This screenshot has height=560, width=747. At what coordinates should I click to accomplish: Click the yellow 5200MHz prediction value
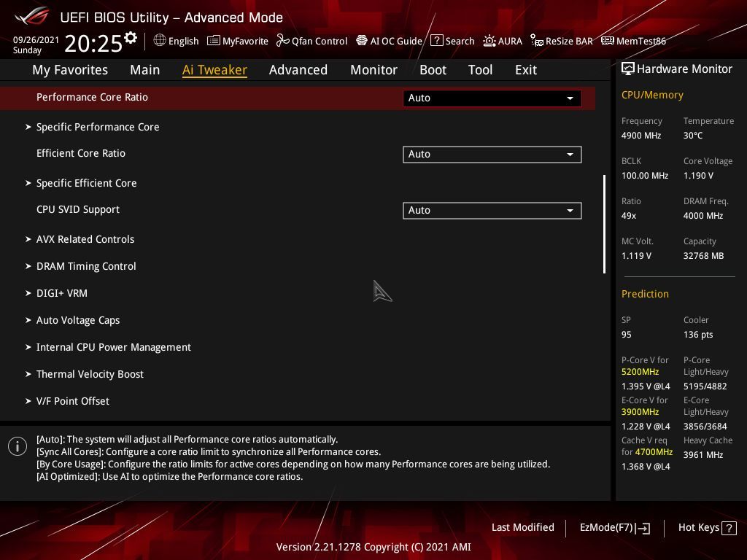pyautogui.click(x=640, y=372)
